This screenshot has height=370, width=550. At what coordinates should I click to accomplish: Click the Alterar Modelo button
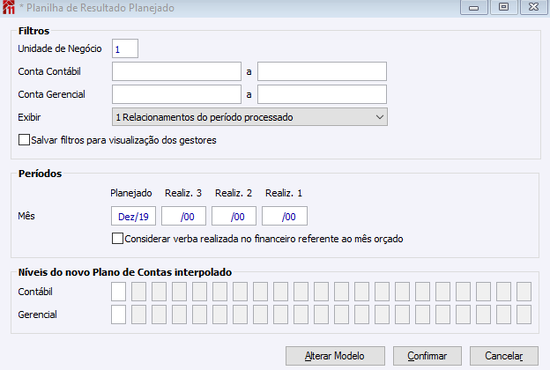[335, 356]
